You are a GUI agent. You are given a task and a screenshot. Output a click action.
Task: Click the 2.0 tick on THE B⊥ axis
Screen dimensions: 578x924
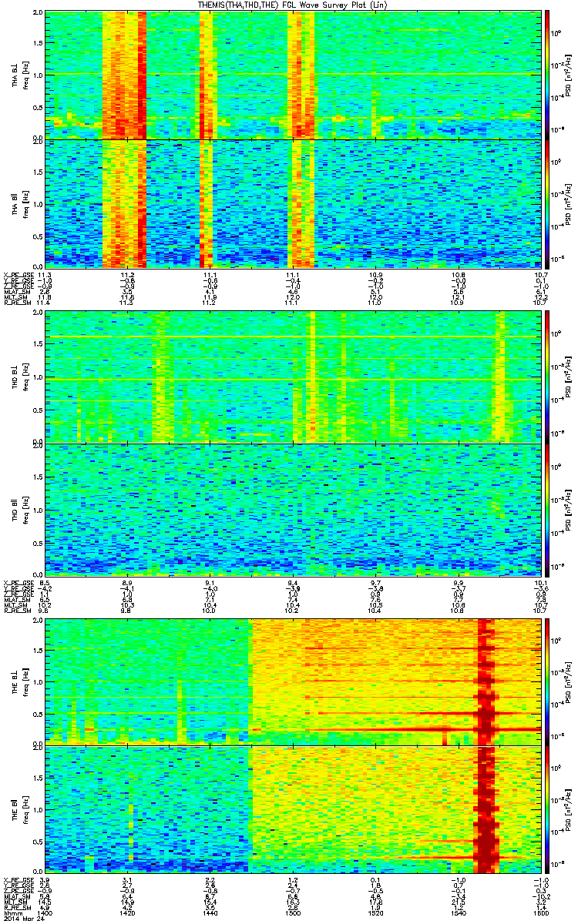tap(38, 621)
